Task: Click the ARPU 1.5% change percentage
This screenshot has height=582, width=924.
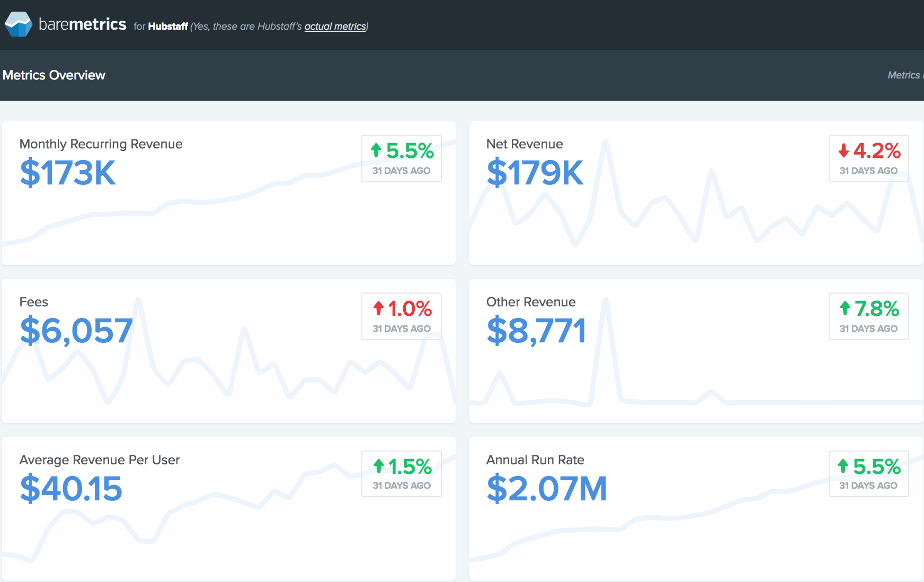Action: click(x=410, y=467)
